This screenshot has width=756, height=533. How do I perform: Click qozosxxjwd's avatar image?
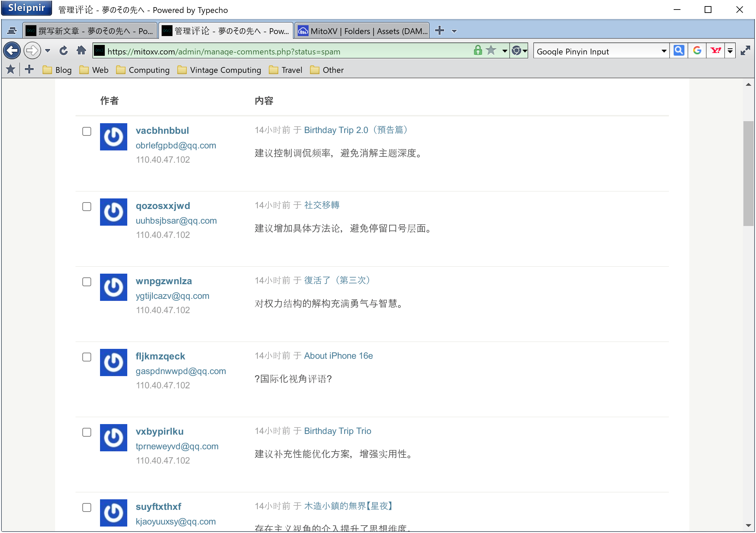tap(113, 212)
